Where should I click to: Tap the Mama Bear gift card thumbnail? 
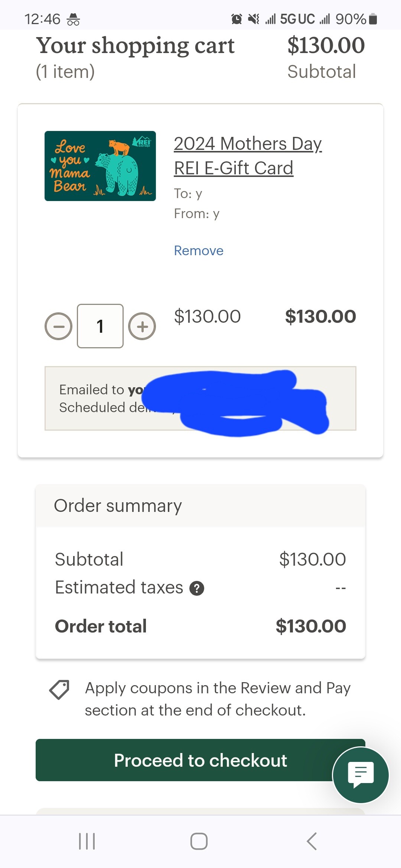(x=100, y=166)
